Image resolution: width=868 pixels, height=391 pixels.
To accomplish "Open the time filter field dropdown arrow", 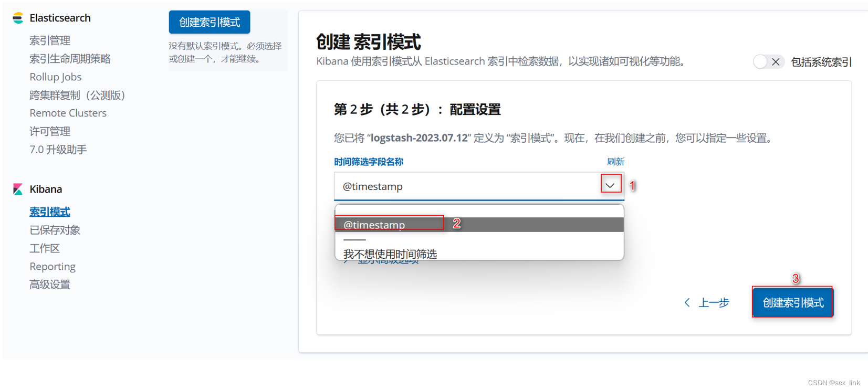I will 610,185.
